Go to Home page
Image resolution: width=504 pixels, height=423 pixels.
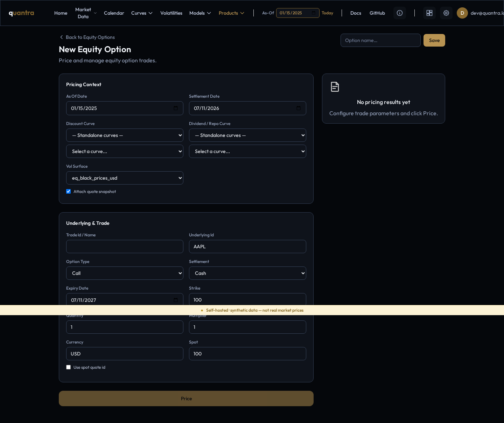(61, 13)
